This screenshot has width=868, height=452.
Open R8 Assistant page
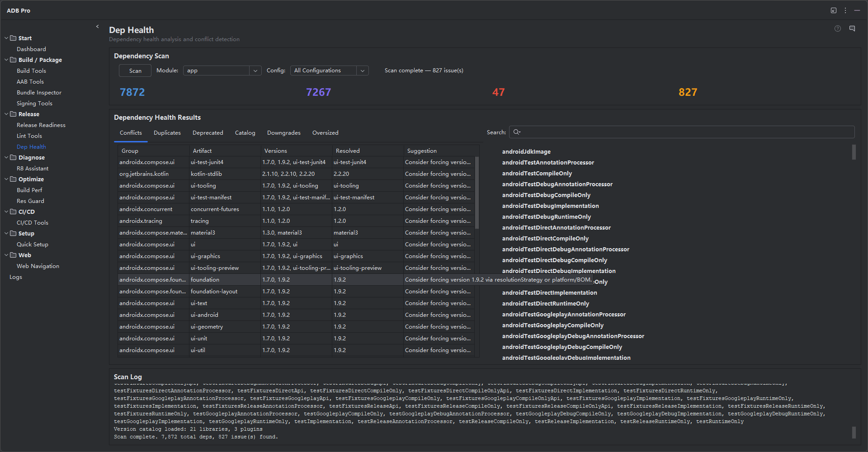tap(33, 168)
